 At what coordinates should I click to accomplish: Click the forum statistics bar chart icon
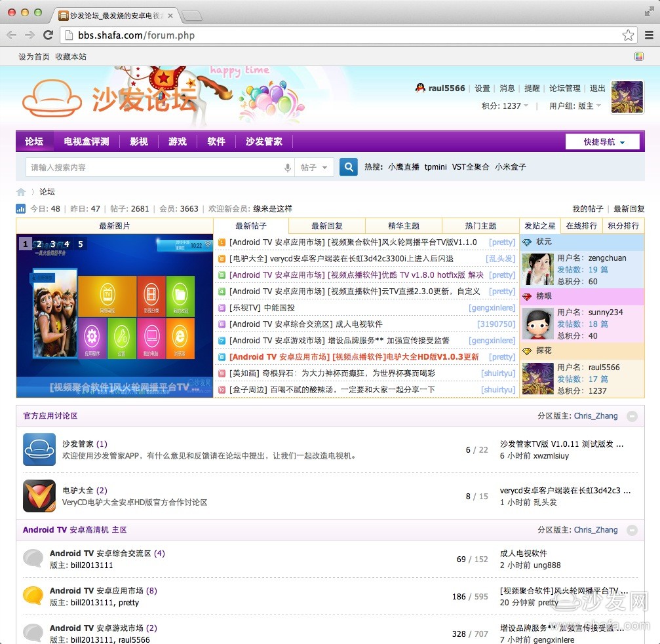click(20, 208)
